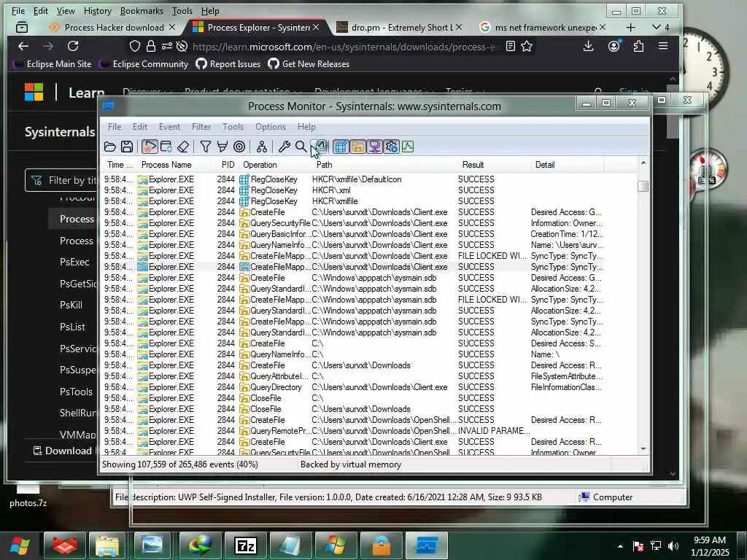Open Process Monitor's Tools menu
The height and width of the screenshot is (560, 747).
233,127
